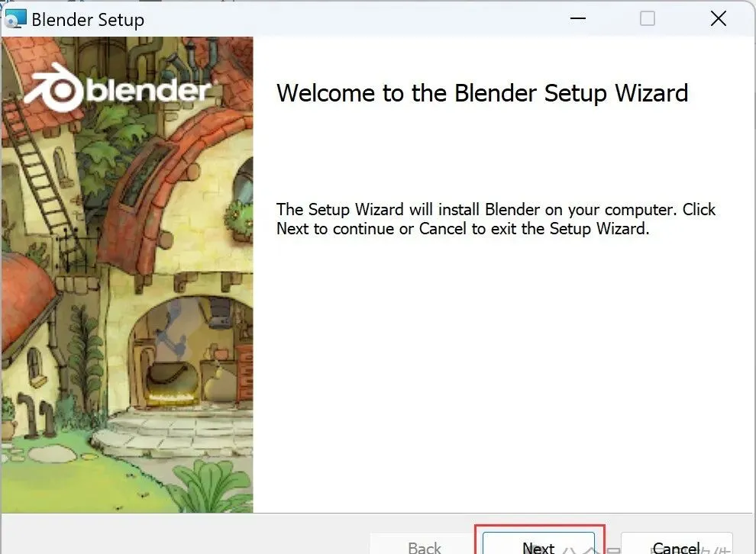Click the installer icon in title bar

pos(15,19)
